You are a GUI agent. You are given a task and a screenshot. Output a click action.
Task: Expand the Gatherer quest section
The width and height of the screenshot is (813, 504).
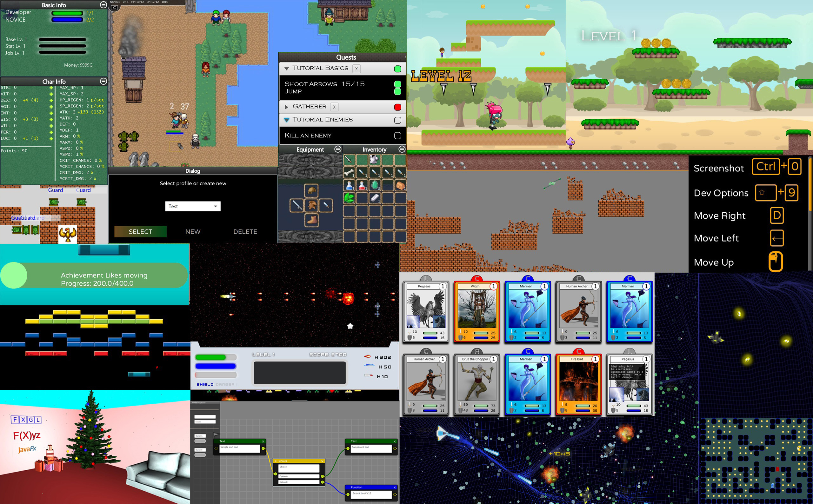[287, 106]
